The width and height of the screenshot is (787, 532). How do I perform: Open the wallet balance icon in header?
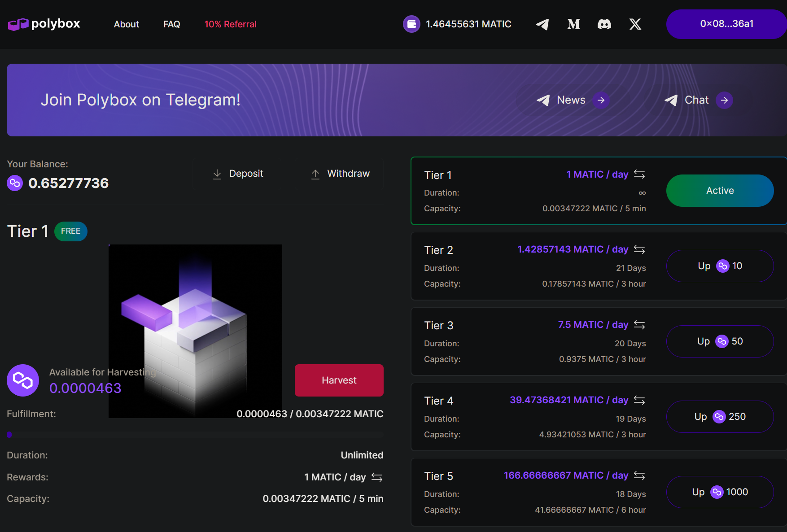coord(411,24)
